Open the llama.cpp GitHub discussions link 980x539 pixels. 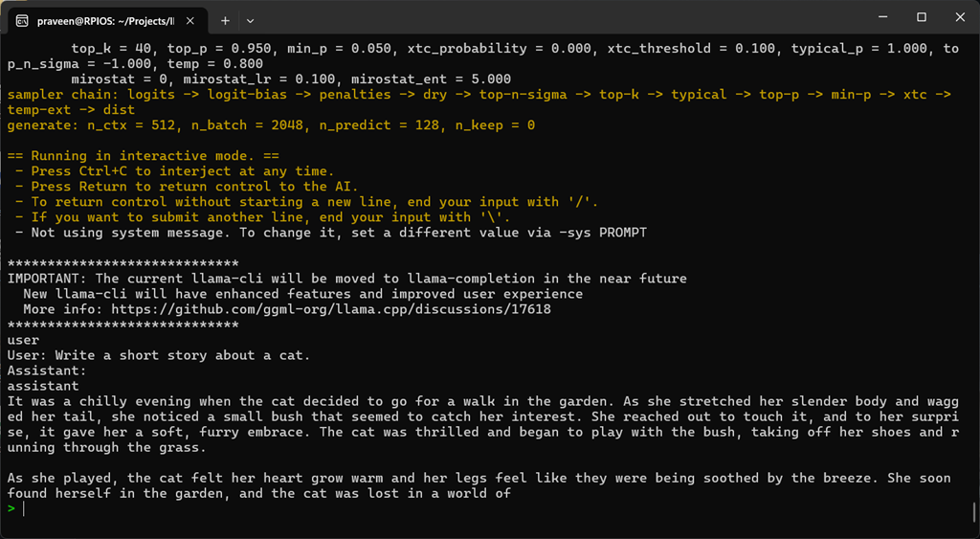(331, 309)
